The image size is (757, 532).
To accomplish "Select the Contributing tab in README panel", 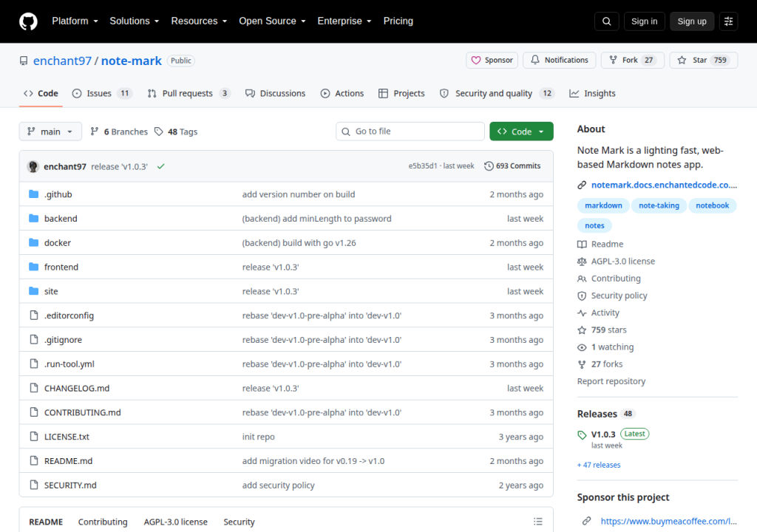I will point(103,522).
